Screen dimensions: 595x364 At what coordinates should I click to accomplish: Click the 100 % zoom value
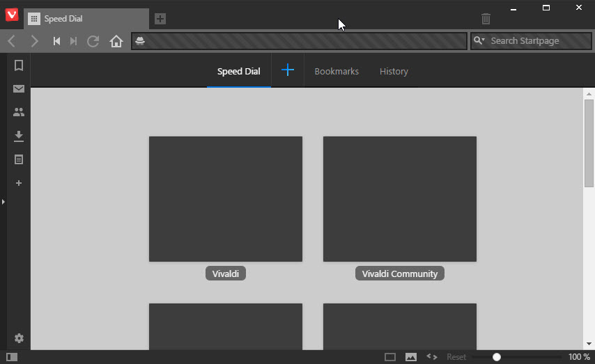(579, 357)
